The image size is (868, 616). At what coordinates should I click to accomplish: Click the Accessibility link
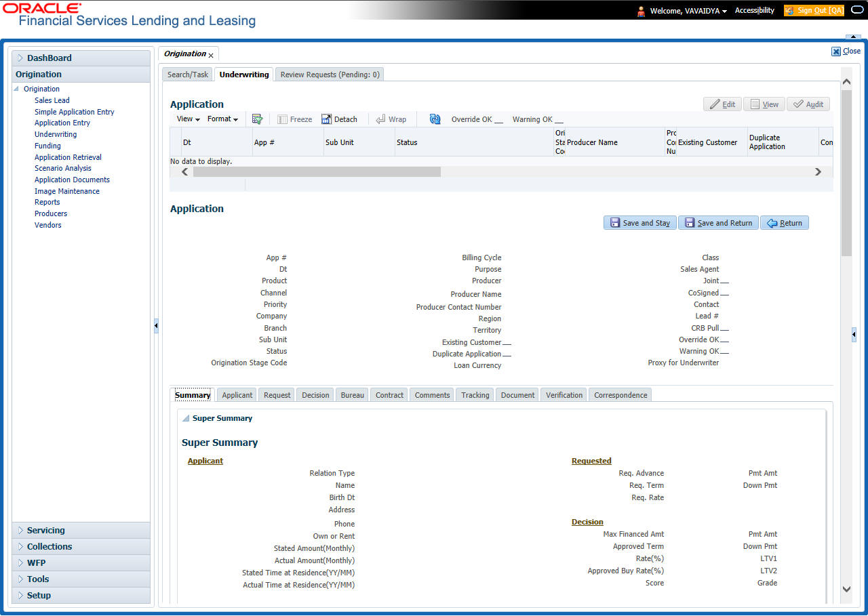tap(755, 11)
